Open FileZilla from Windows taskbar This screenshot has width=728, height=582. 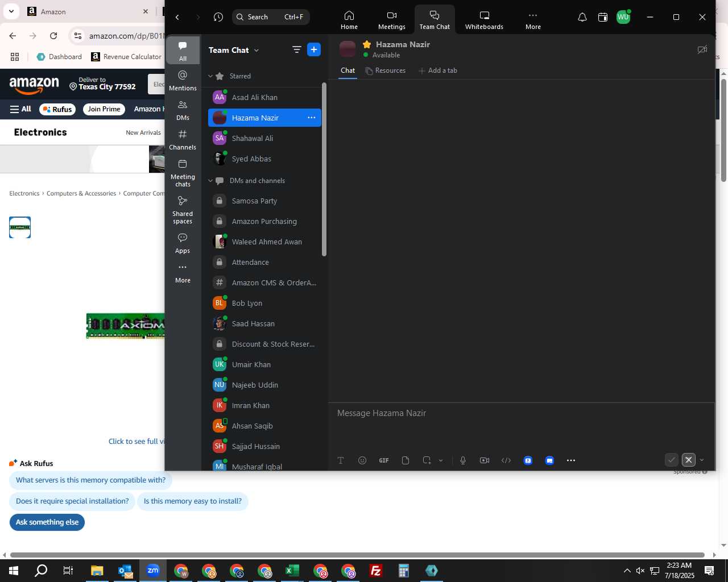pyautogui.click(x=375, y=571)
